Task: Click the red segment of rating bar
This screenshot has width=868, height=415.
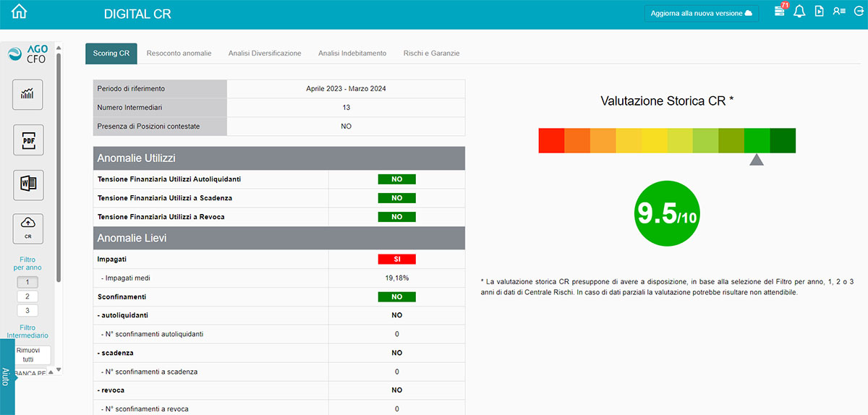Action: (x=551, y=140)
